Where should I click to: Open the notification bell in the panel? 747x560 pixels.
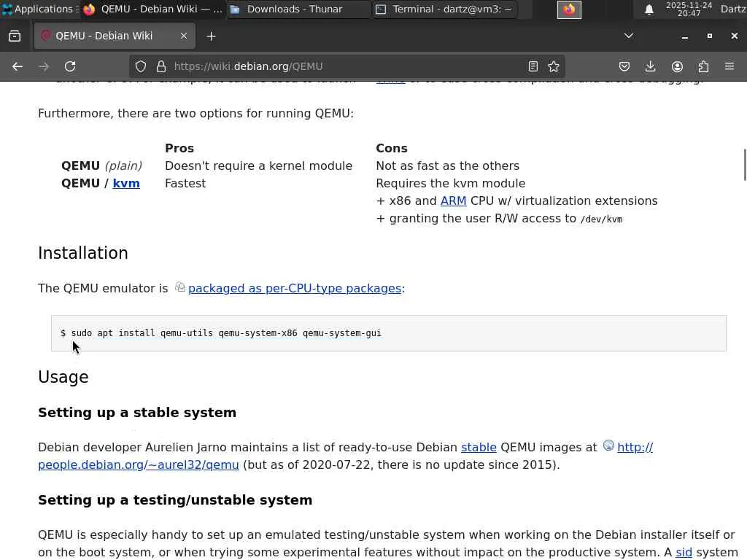point(649,9)
